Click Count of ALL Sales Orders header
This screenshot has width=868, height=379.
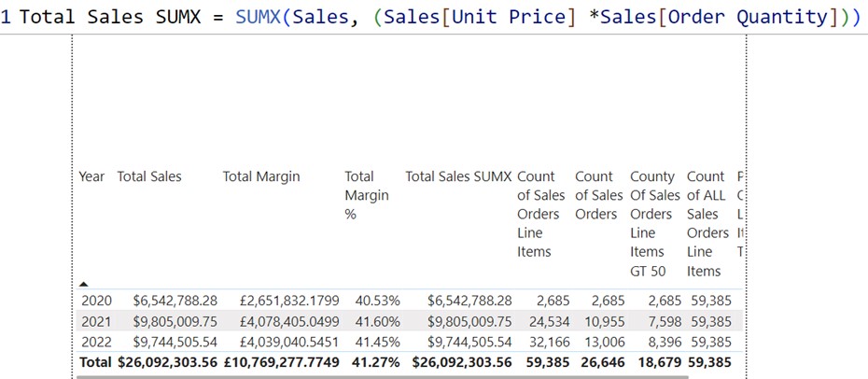tap(707, 223)
